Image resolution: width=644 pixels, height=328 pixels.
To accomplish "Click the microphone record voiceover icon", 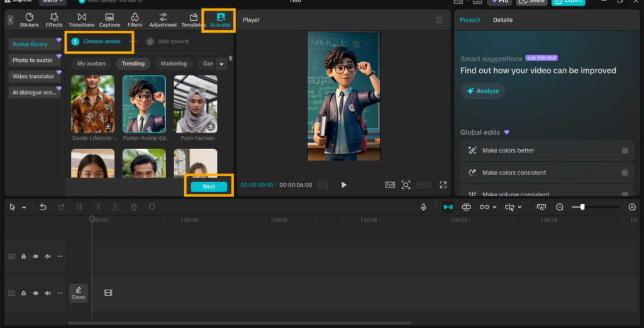I will [x=424, y=207].
